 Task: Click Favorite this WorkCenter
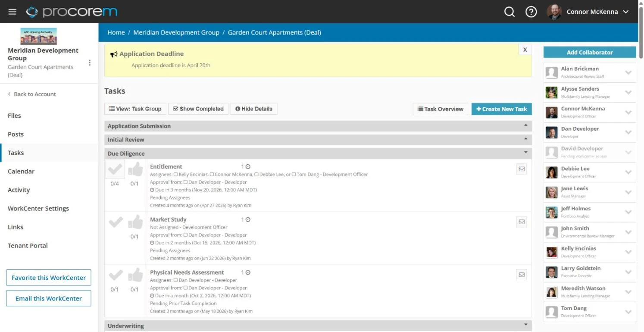[x=49, y=278]
